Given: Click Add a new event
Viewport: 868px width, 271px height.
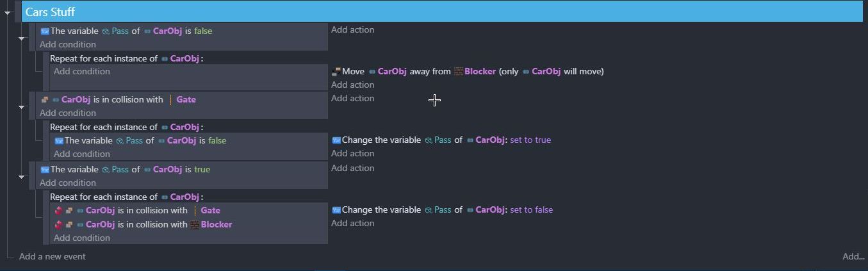Looking at the screenshot, I should (53, 256).
